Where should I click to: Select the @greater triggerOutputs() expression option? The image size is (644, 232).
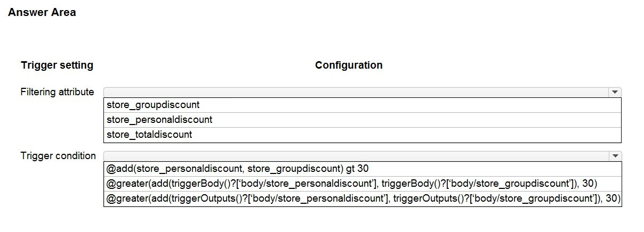click(x=363, y=198)
